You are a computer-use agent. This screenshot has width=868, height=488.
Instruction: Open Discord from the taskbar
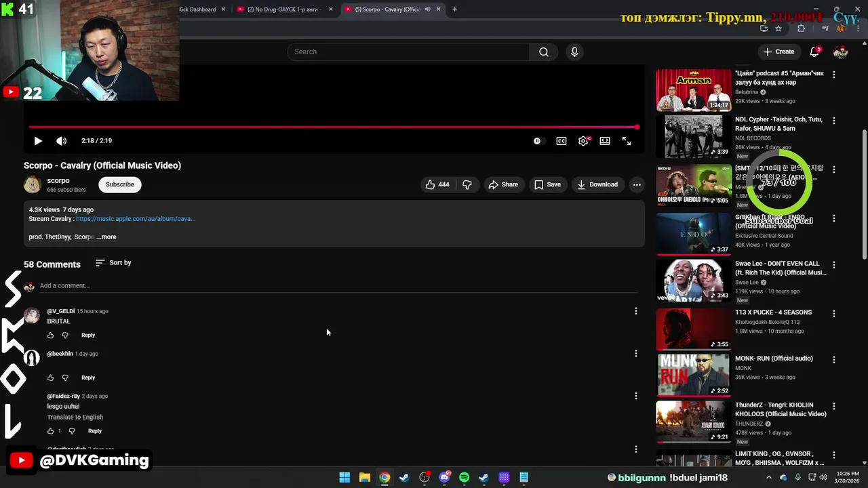(444, 477)
